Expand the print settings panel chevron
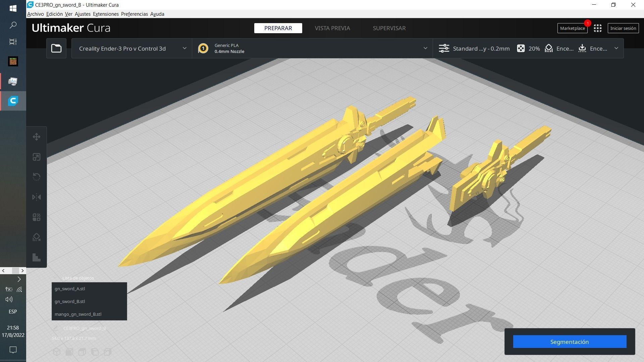The height and width of the screenshot is (362, 644). click(616, 48)
